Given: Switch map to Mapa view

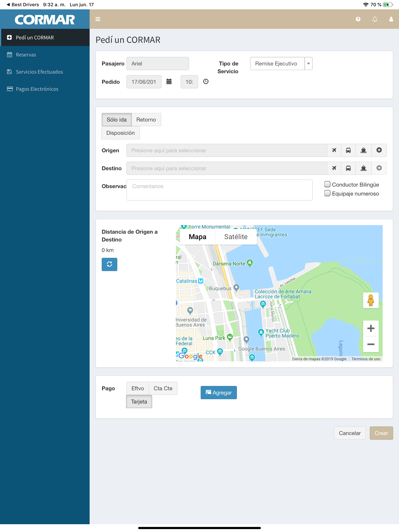Looking at the screenshot, I should (x=198, y=237).
